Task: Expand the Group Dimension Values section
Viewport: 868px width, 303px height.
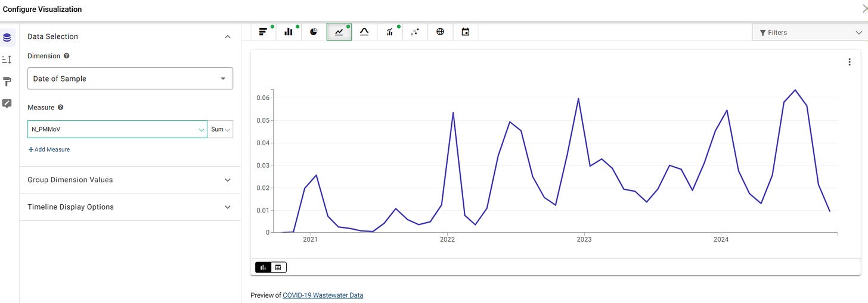Action: 130,180
